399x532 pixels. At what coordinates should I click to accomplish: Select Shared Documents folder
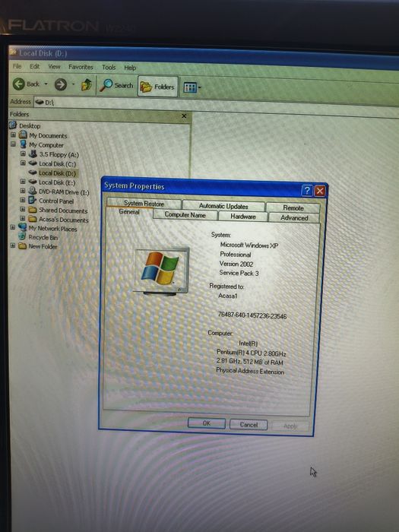pos(63,211)
